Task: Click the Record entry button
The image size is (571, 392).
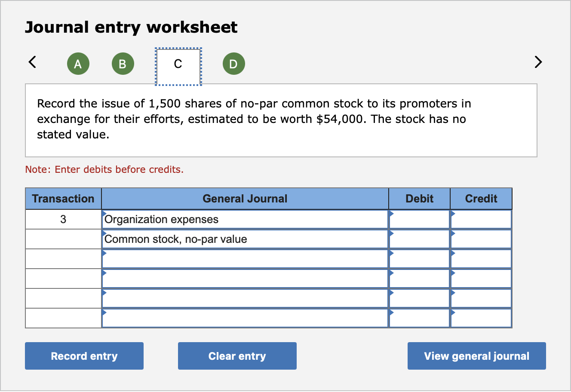Action: 84,356
